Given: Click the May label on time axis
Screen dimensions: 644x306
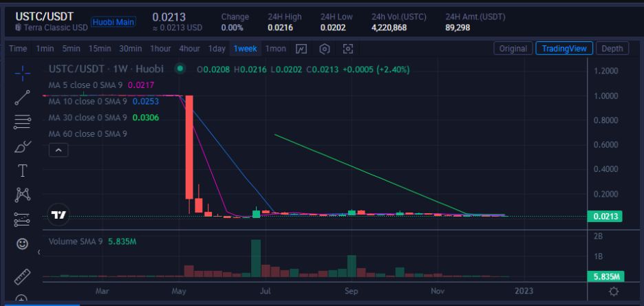Looking at the screenshot, I should tap(180, 291).
